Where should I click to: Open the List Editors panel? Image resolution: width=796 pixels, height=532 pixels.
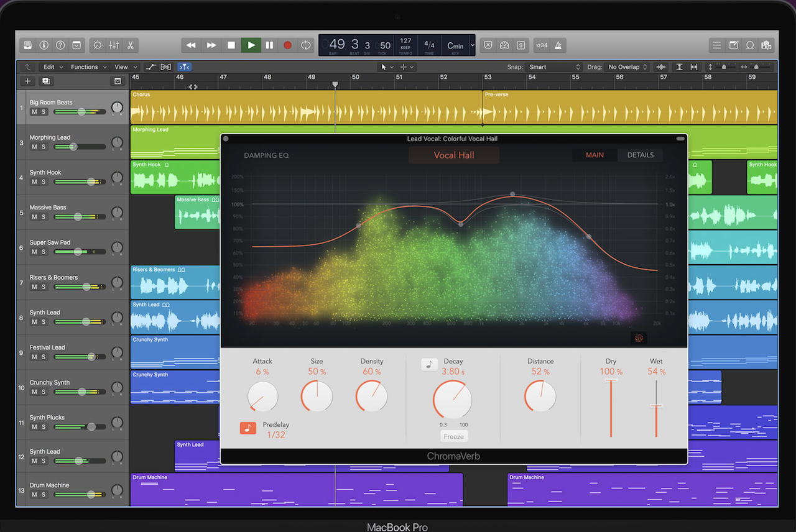point(716,45)
